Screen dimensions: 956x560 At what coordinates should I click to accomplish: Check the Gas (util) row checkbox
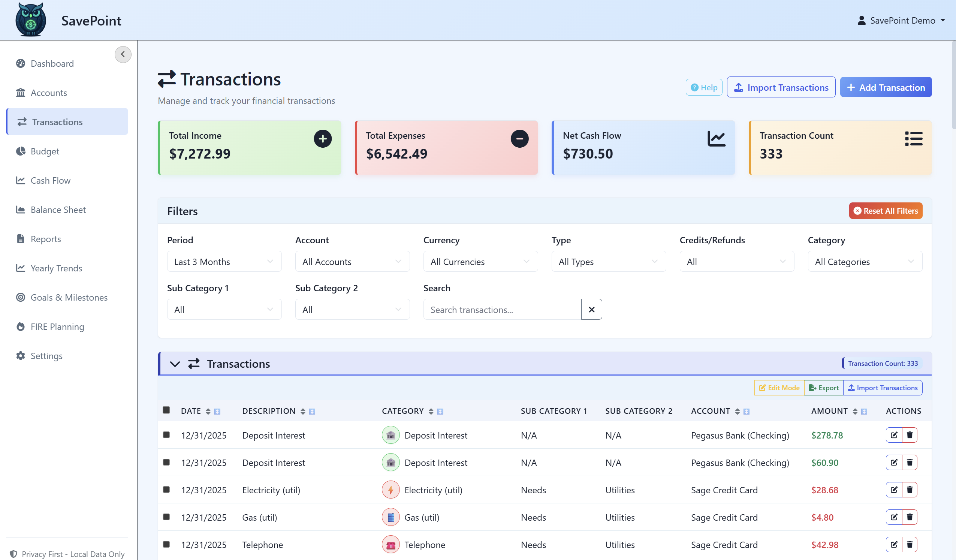pyautogui.click(x=166, y=517)
